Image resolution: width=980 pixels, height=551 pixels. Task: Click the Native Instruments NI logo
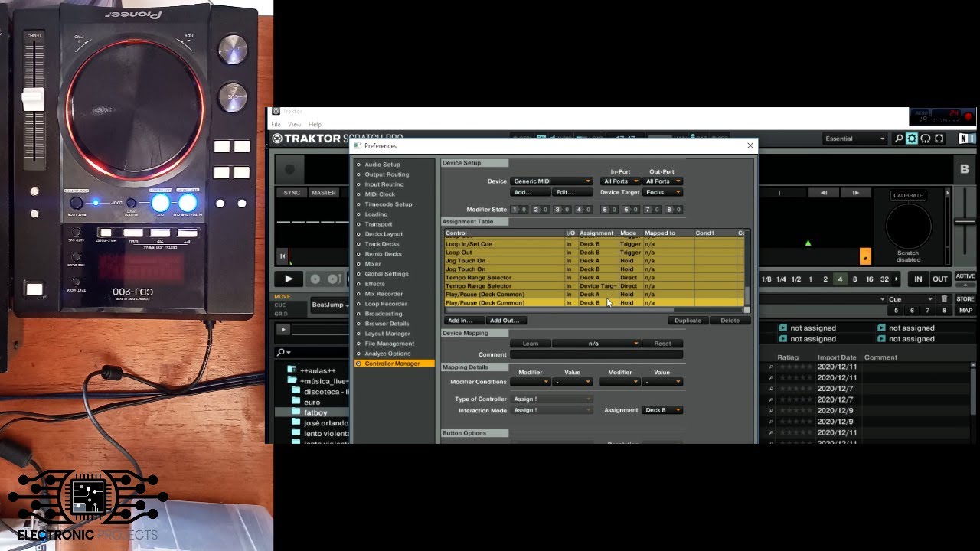(x=967, y=139)
